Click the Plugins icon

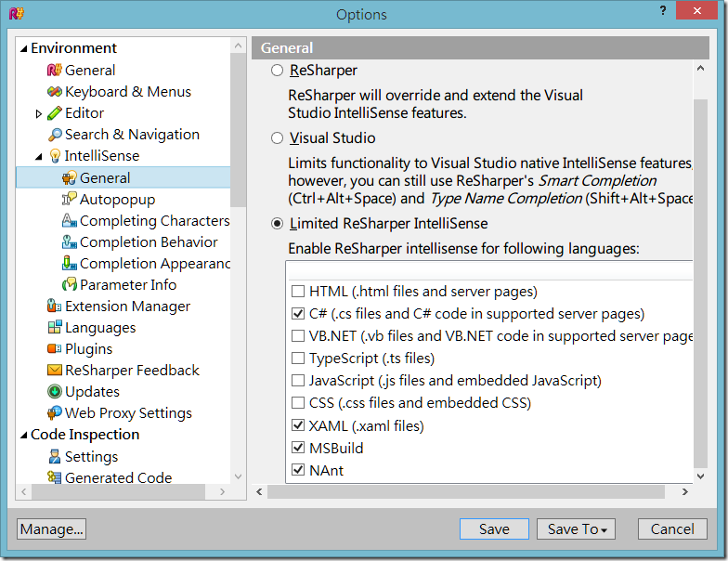(54, 349)
